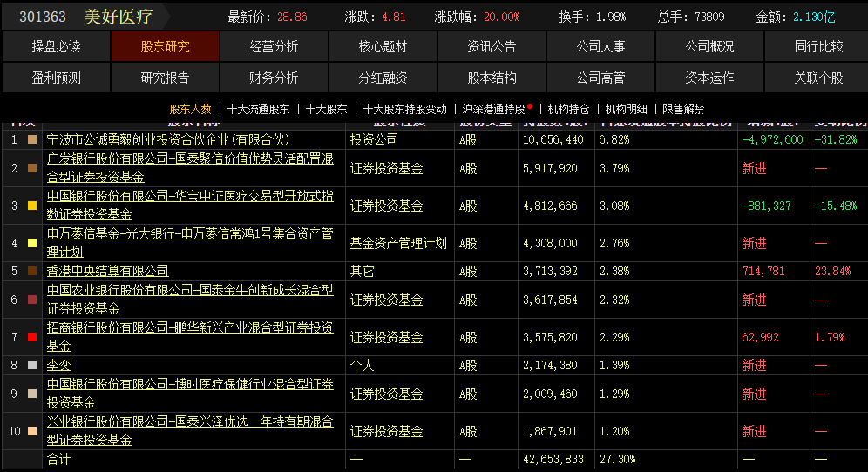View the 公司高管 tab

[600, 78]
